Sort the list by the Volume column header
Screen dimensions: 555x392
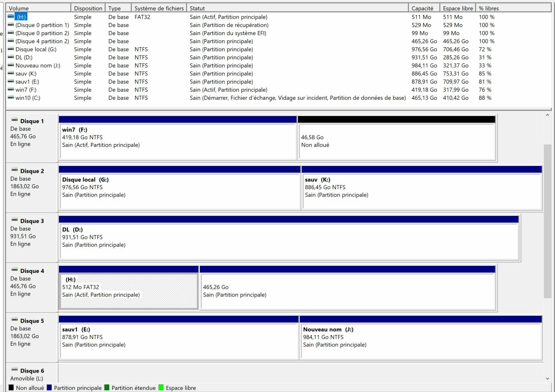(x=38, y=8)
